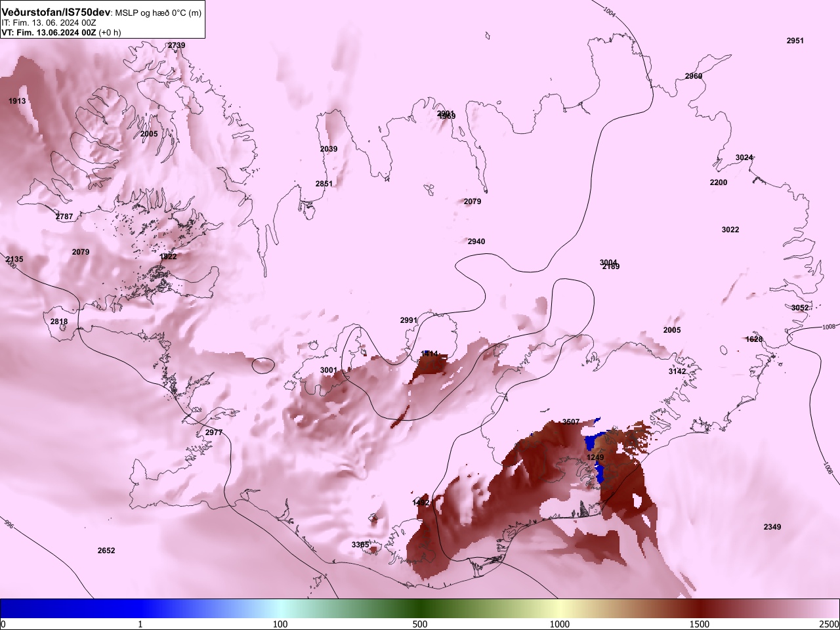Click the dark red segment of color scale

[x=700, y=608]
